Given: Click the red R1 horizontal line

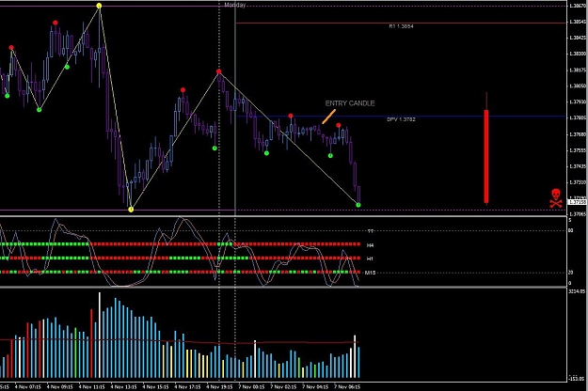Looking at the screenshot, I should click(401, 23).
